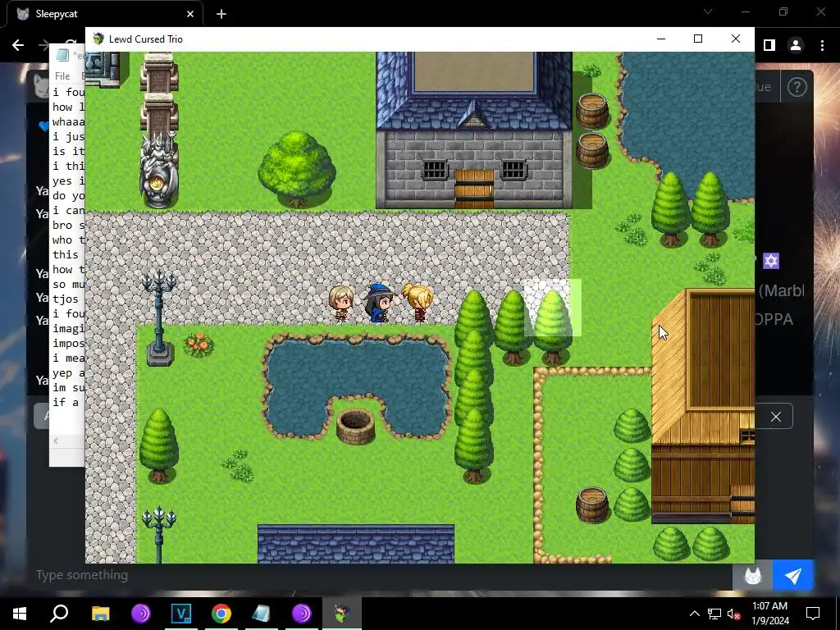Open a new browser tab
This screenshot has width=840, height=630.
coord(221,14)
